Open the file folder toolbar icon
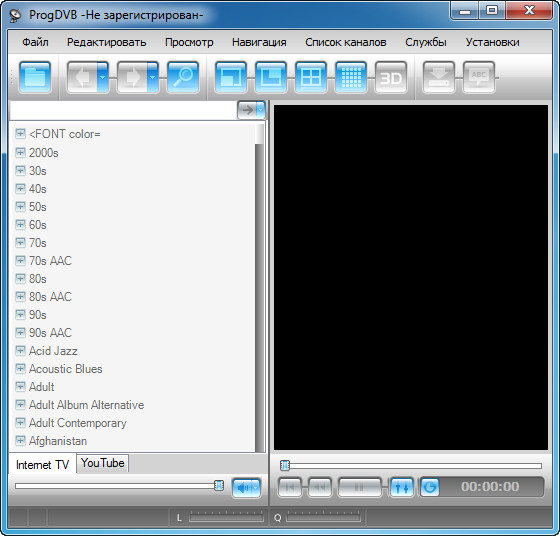The height and width of the screenshot is (536, 560). pyautogui.click(x=35, y=77)
